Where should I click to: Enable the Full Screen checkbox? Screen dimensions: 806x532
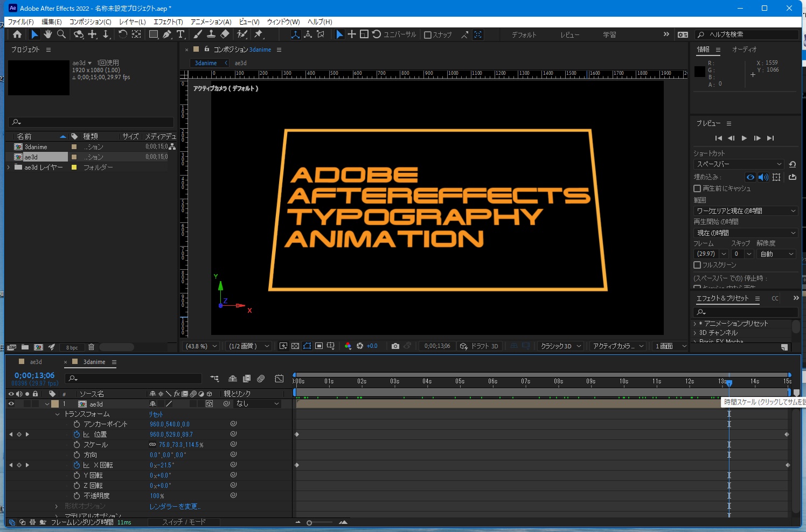697,265
